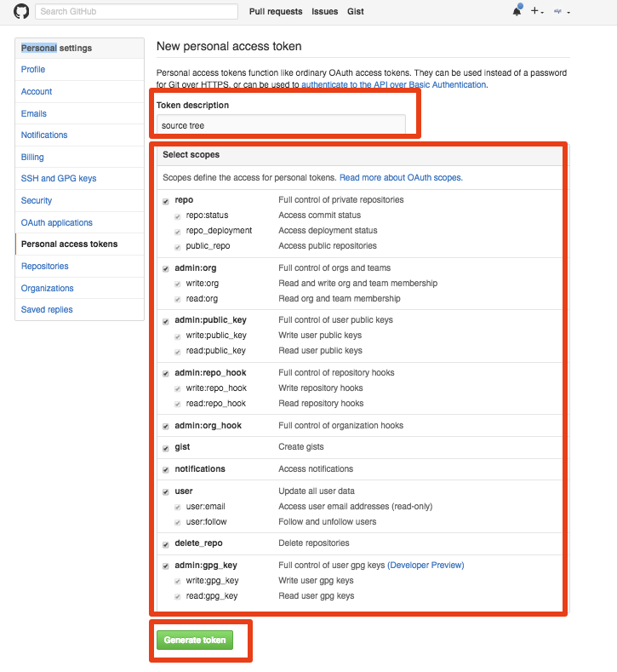Toggle the notifications scope checkbox
This screenshot has height=672, width=617.
166,469
